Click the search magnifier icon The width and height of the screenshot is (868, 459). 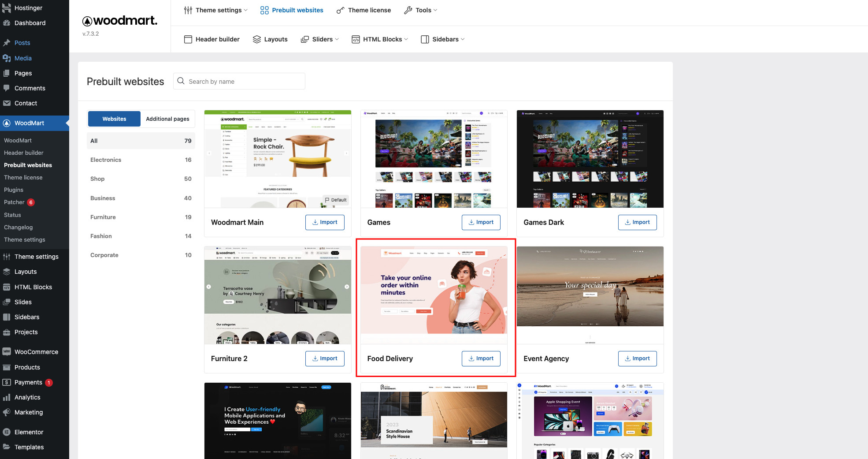pyautogui.click(x=181, y=81)
